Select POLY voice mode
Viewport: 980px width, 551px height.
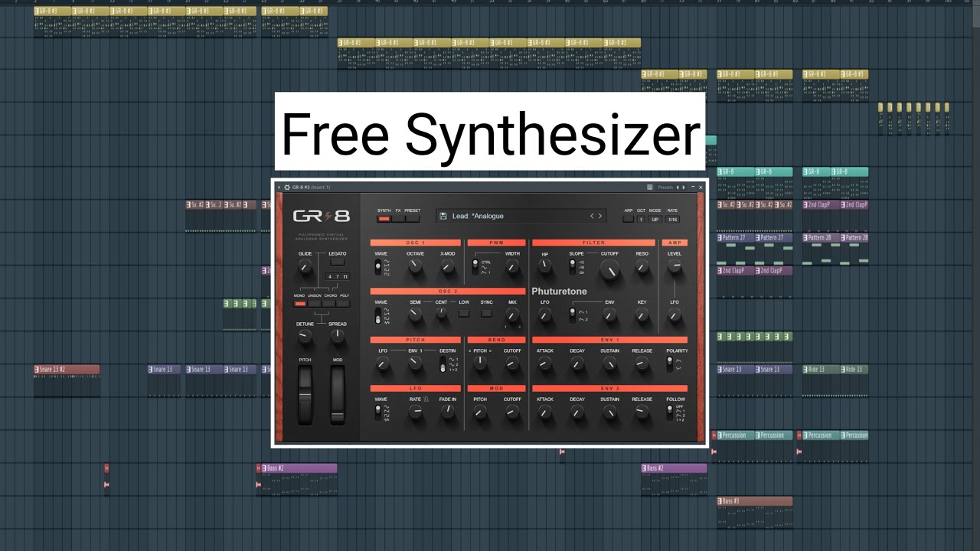click(343, 304)
